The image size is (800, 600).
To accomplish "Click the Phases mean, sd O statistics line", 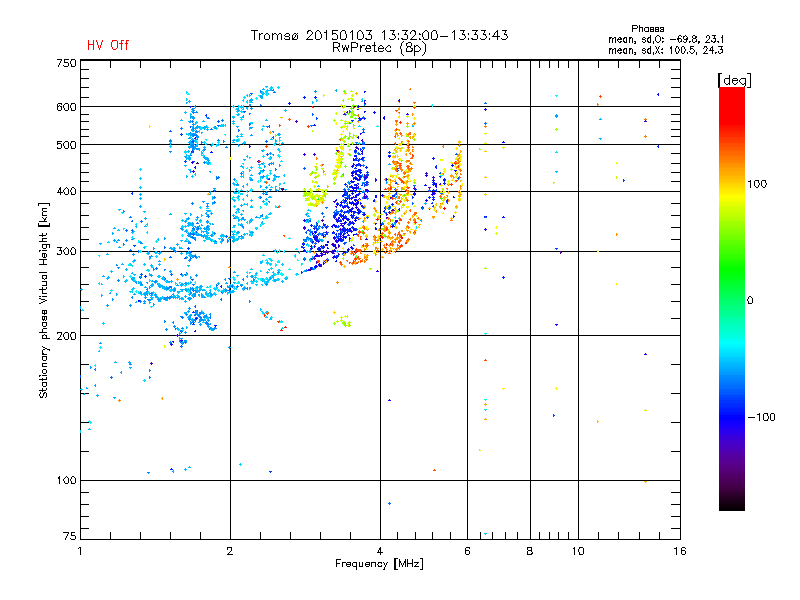I will click(x=666, y=40).
